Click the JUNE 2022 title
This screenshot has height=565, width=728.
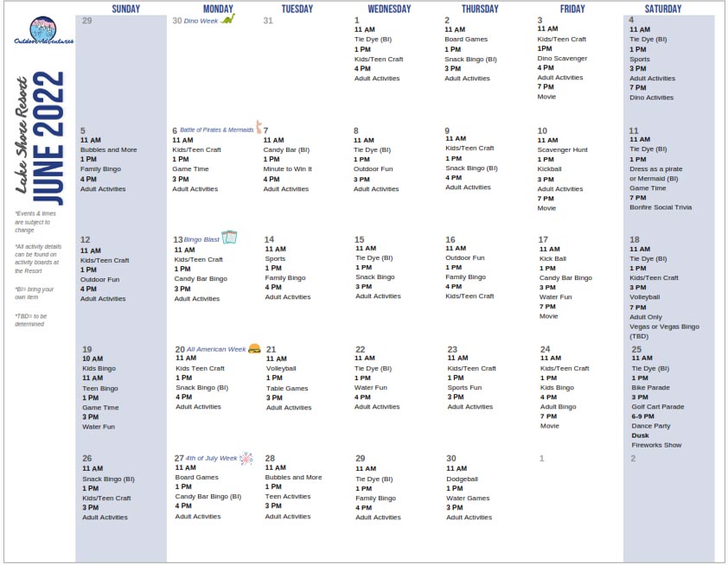(48, 137)
